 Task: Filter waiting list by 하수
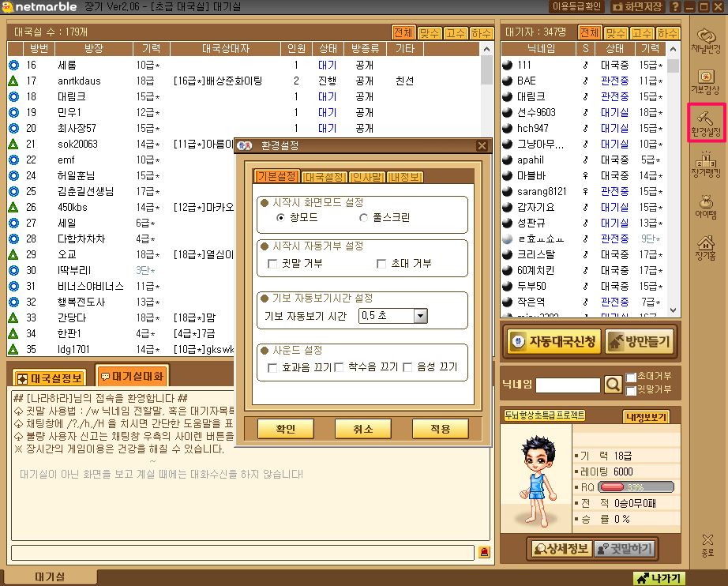667,33
